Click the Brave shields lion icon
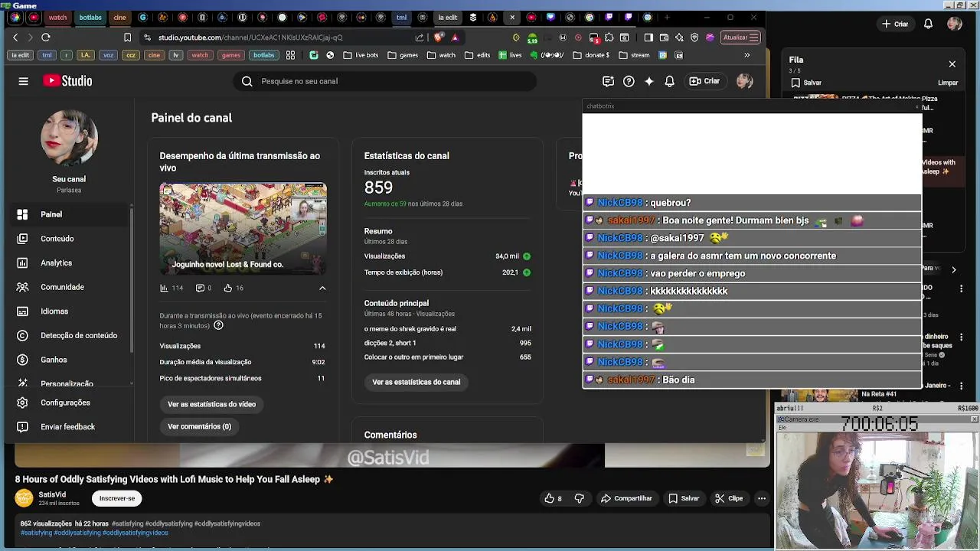Viewport: 980px width, 551px height. (x=438, y=37)
